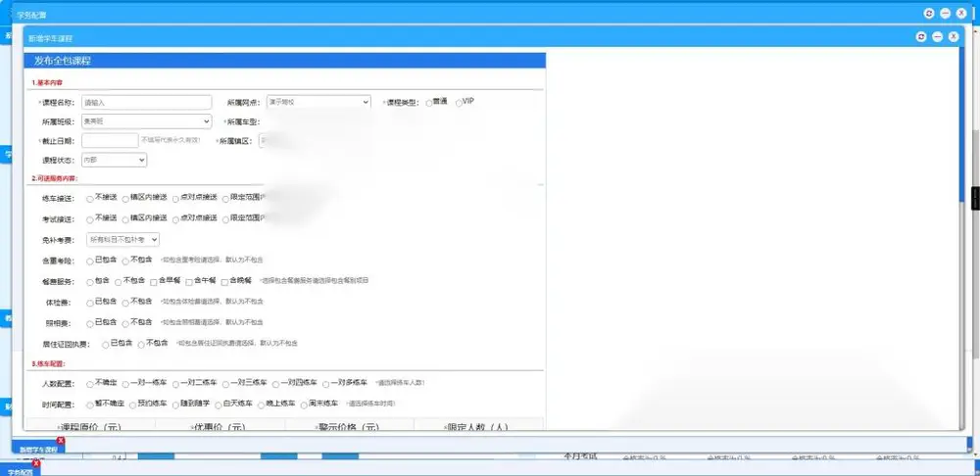Switch to the 学务配置 bottom tab
The image size is (980, 476).
(x=19, y=470)
